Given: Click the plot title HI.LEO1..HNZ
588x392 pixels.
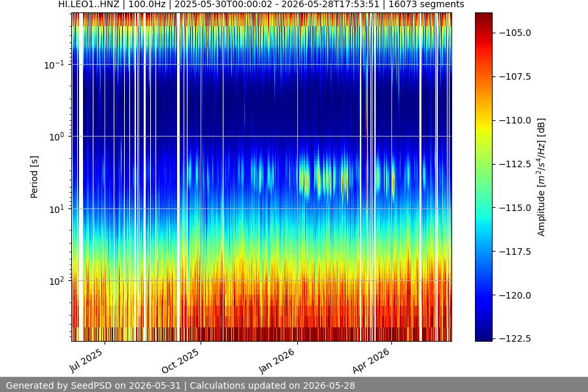Looking at the screenshot, I should click(261, 5).
